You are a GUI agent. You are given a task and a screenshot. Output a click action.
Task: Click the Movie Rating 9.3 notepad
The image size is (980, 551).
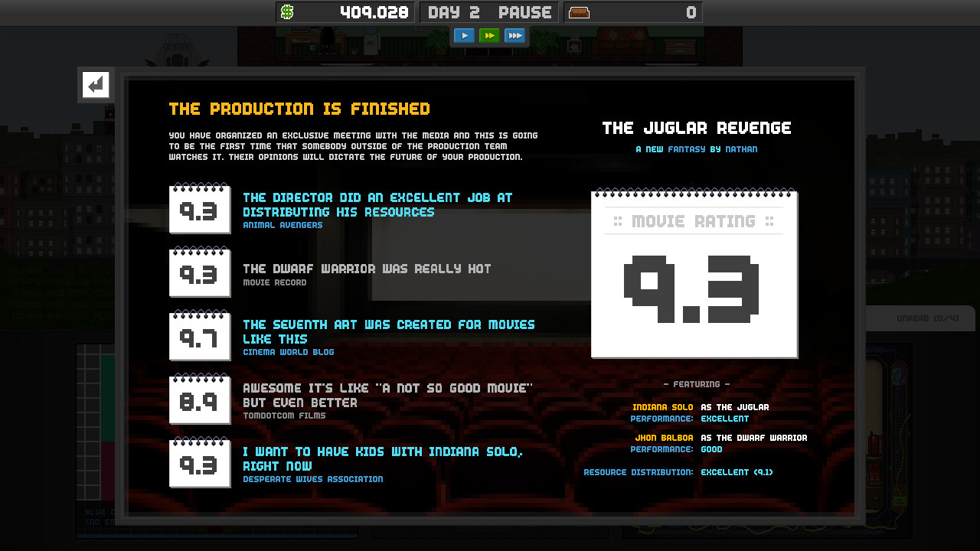[x=694, y=274]
